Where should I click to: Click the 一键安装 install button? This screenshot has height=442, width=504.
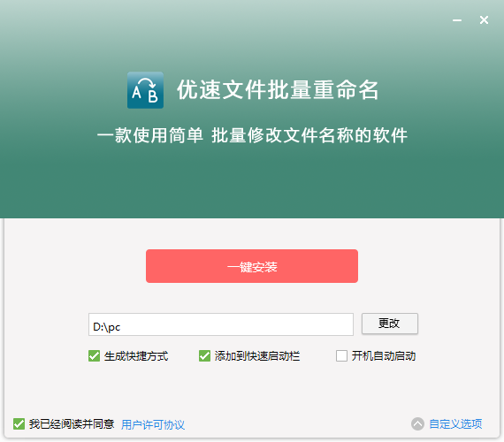tap(252, 266)
